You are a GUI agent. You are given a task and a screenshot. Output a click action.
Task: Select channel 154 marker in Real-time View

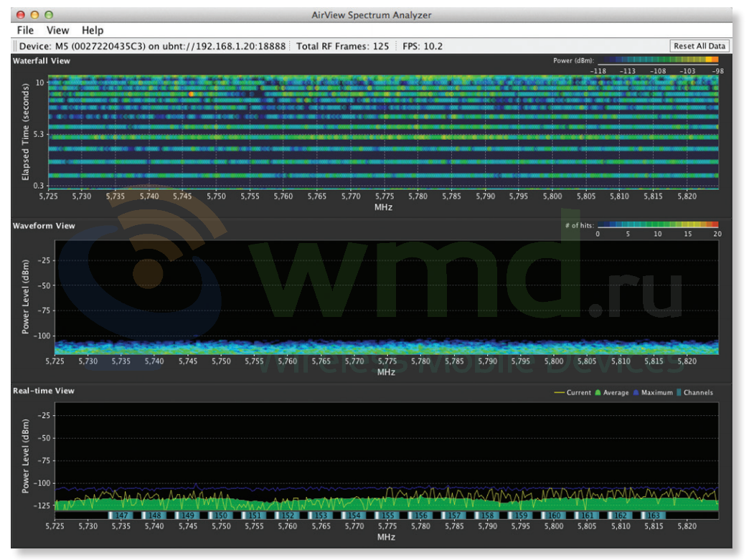click(352, 516)
